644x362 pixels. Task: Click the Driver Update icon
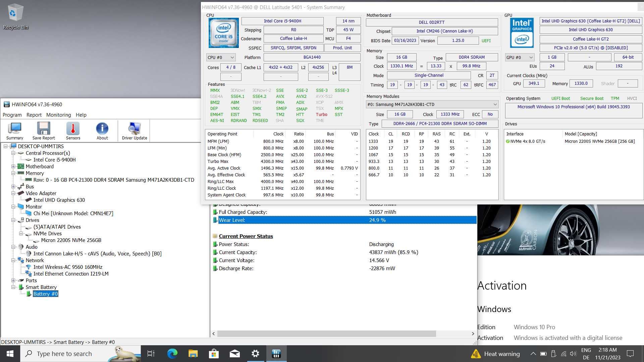[135, 131]
